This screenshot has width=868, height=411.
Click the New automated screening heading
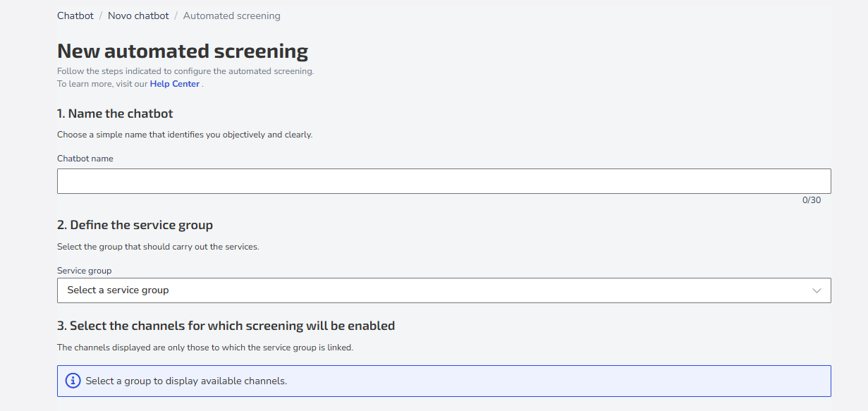(x=183, y=51)
